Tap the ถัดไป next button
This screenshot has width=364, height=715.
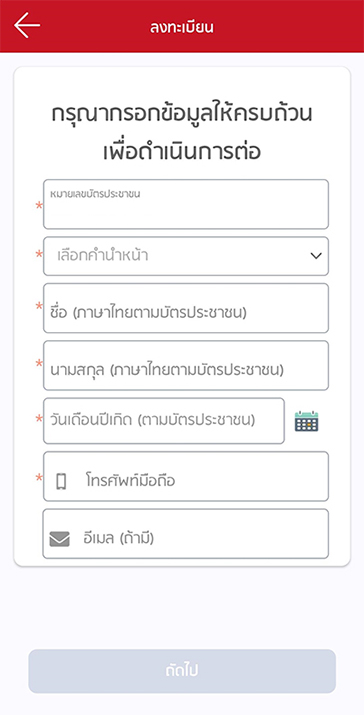click(182, 671)
